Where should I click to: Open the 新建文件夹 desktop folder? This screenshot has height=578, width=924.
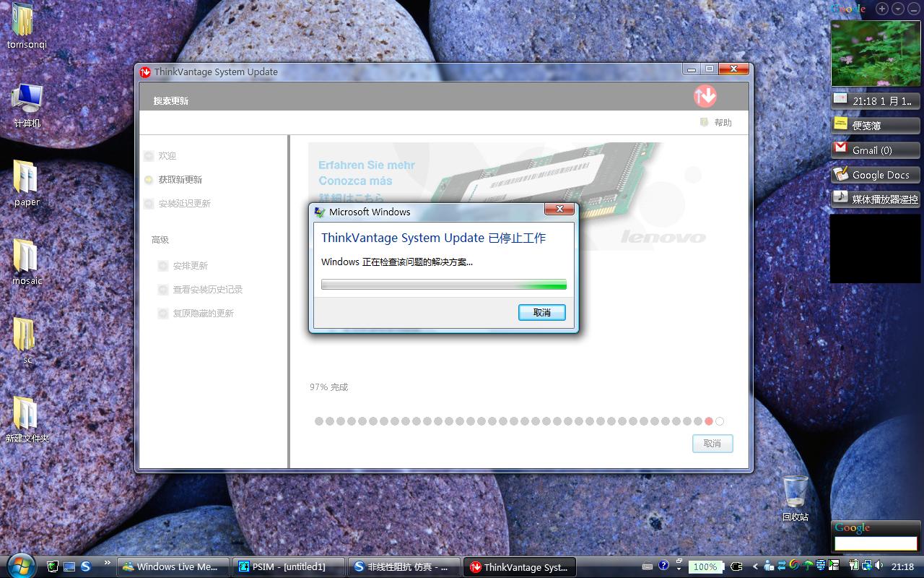click(x=27, y=419)
